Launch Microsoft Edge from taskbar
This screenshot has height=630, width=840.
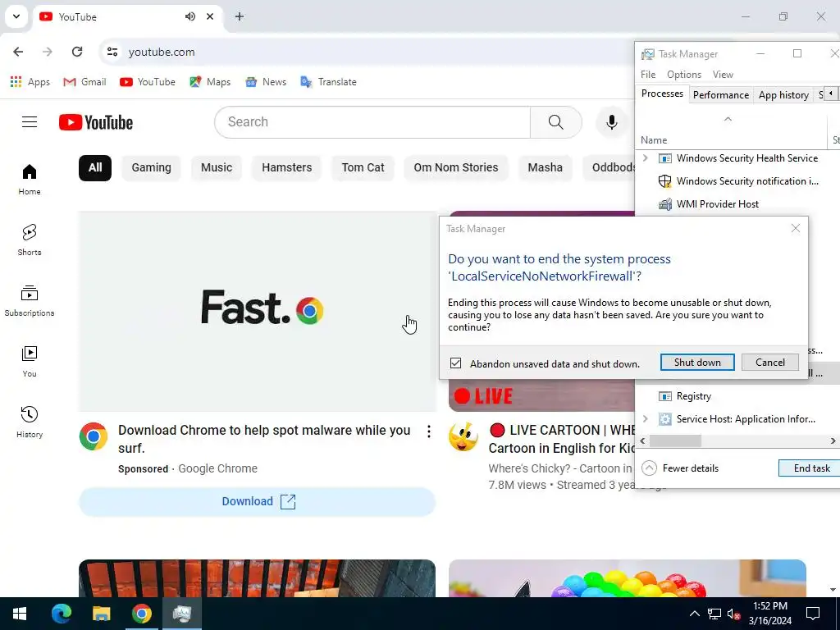(x=61, y=614)
